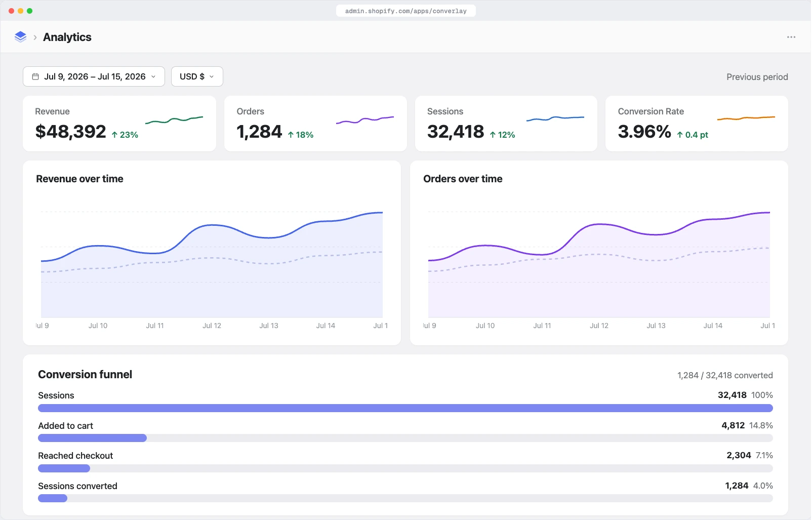
Task: Click the 2,304 reached checkout value
Action: coord(739,455)
